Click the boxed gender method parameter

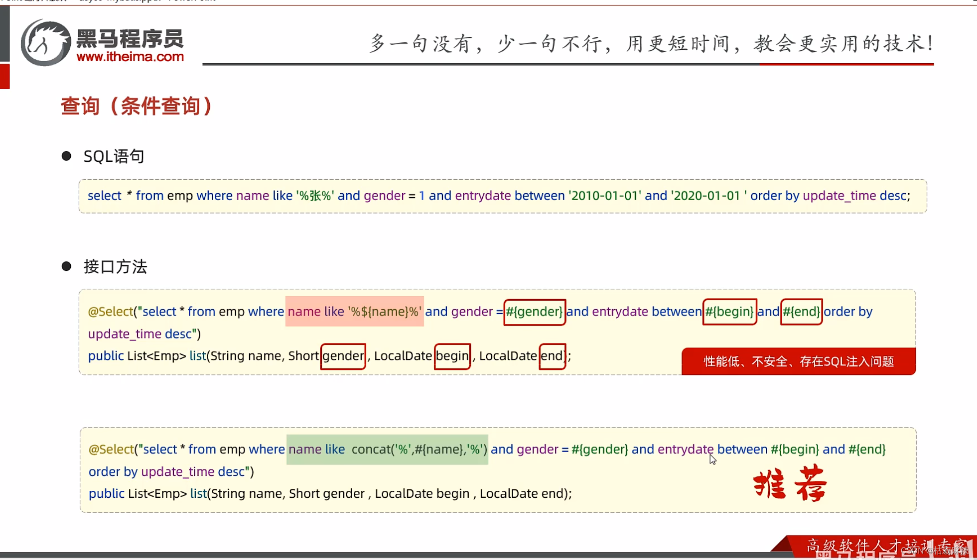(343, 356)
